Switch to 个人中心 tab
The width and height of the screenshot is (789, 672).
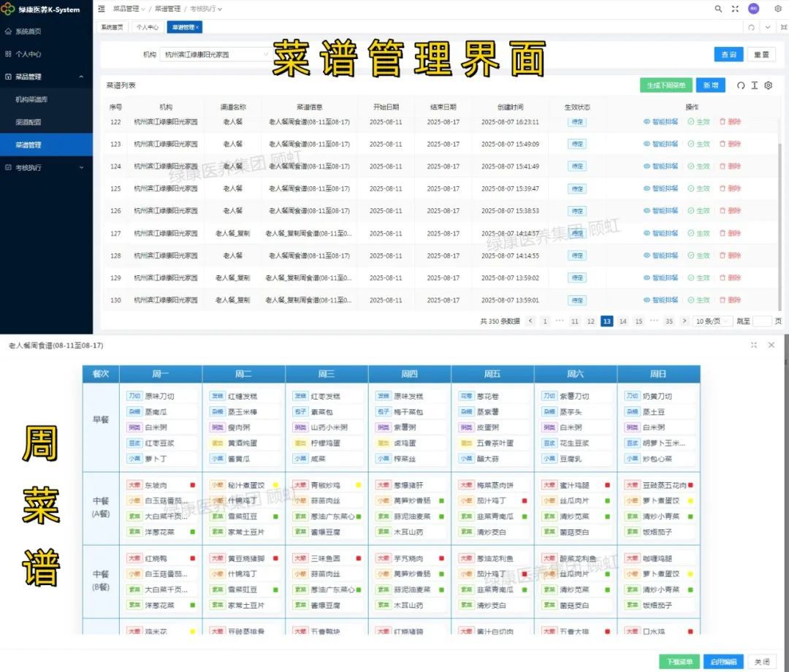click(147, 27)
